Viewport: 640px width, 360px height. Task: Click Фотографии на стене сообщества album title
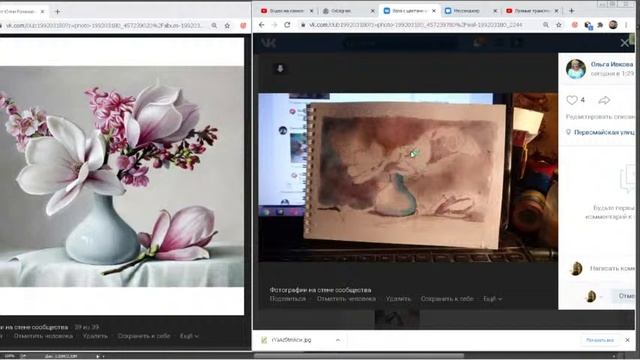pos(320,290)
